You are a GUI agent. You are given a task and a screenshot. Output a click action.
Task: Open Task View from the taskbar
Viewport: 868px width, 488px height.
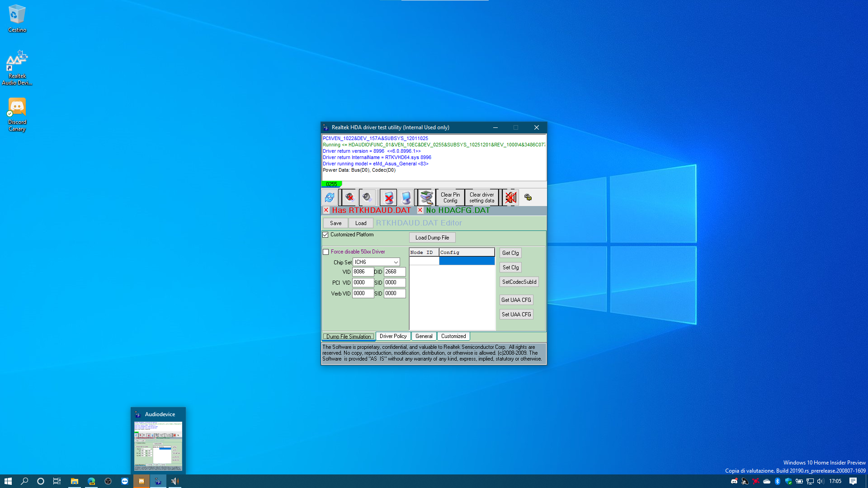(57, 481)
